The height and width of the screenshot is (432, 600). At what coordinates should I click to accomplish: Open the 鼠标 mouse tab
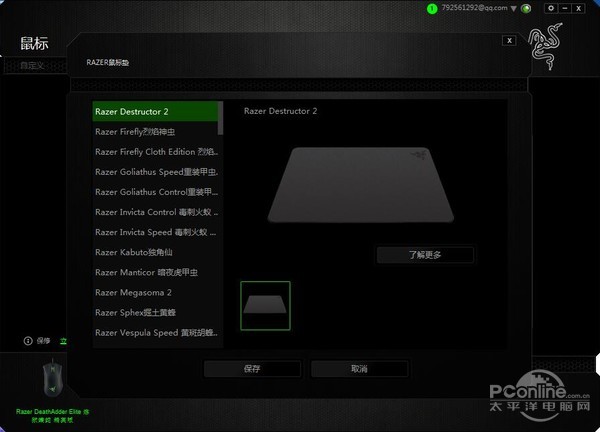(x=34, y=43)
